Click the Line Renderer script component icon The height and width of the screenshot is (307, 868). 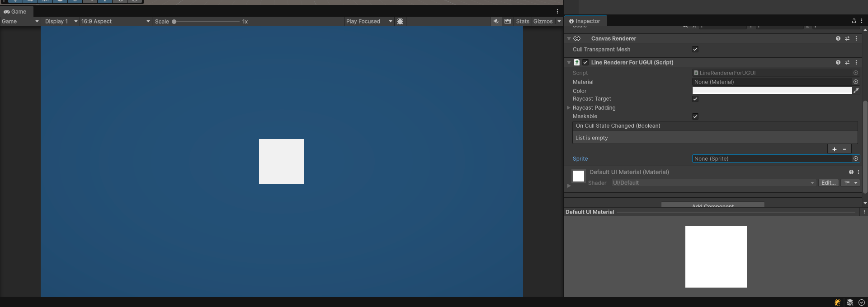[577, 62]
